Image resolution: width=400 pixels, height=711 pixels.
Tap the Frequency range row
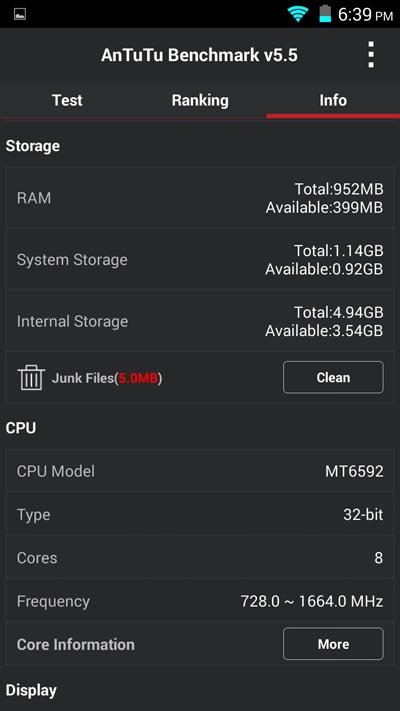click(x=200, y=601)
